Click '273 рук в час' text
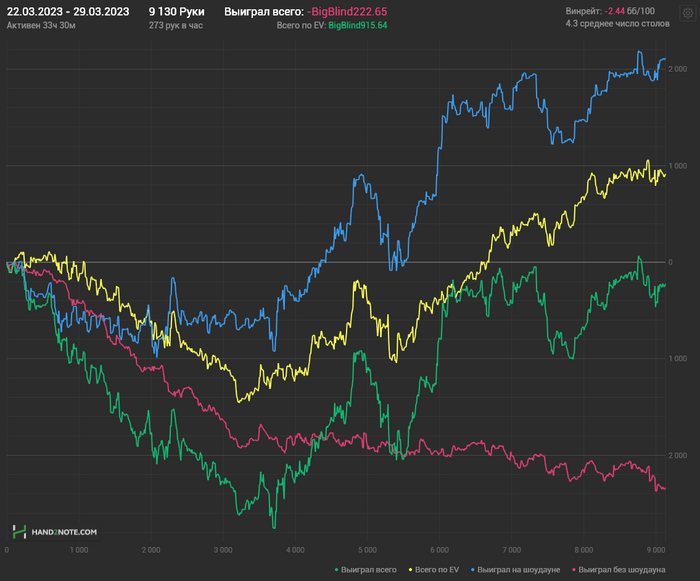 pyautogui.click(x=176, y=25)
